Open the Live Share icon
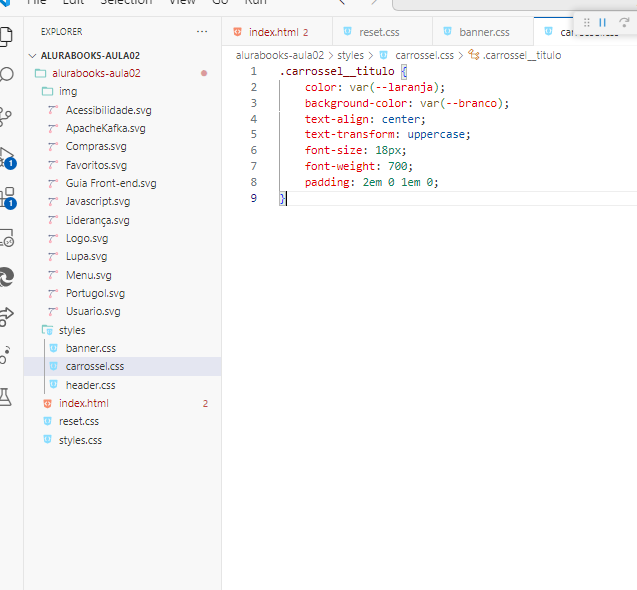The image size is (637, 590). click(x=6, y=316)
